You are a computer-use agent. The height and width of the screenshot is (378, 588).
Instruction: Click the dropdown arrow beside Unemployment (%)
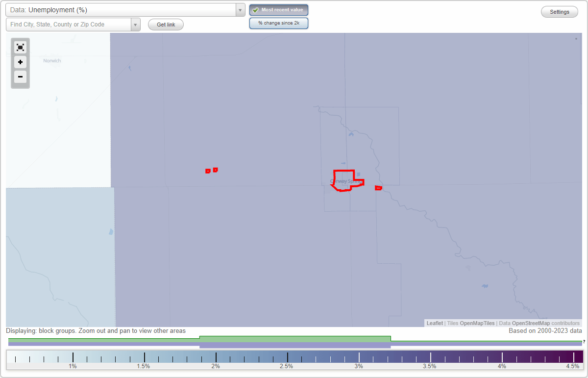(240, 9)
